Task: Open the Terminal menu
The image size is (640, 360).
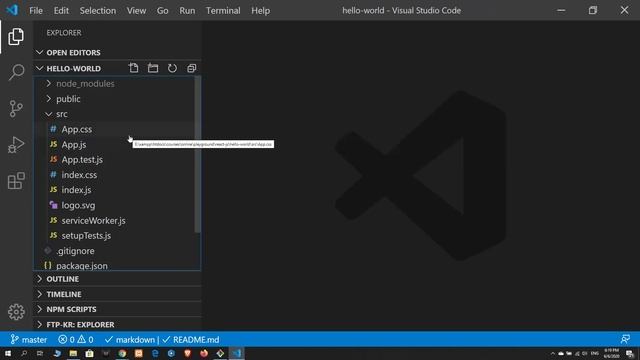Action: pyautogui.click(x=223, y=11)
